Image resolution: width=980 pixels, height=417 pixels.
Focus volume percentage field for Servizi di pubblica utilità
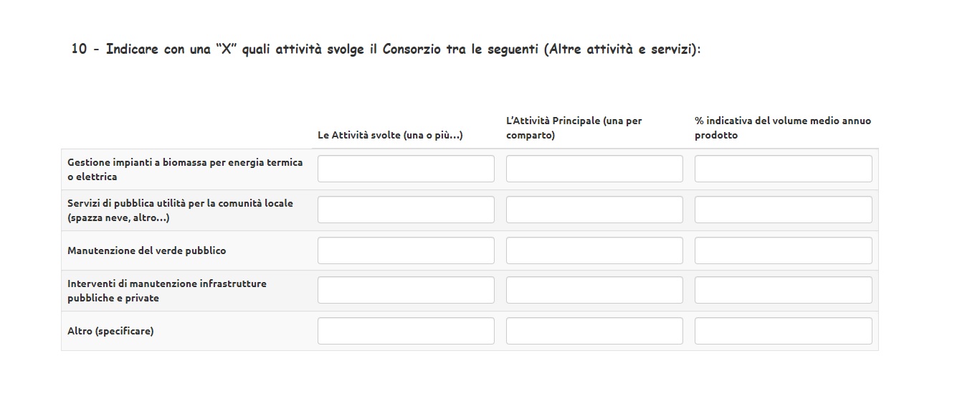(x=783, y=210)
